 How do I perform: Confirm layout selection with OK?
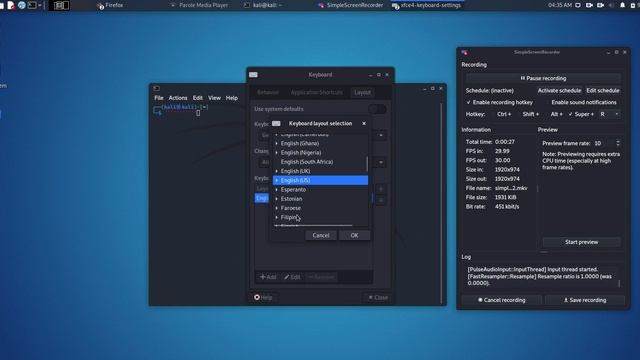pos(354,236)
